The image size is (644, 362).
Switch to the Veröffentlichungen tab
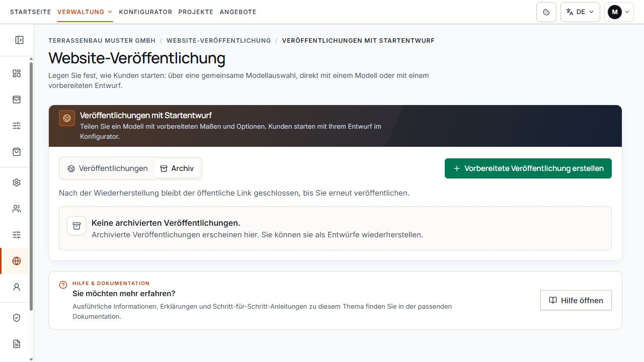[x=108, y=168]
